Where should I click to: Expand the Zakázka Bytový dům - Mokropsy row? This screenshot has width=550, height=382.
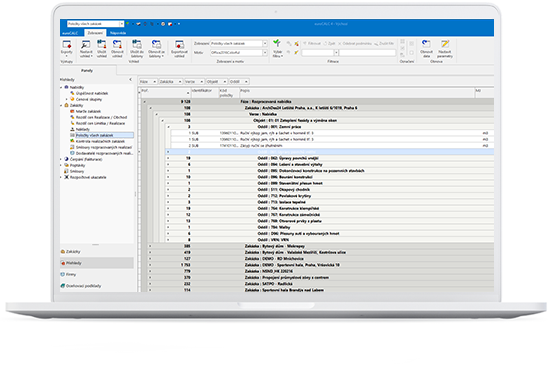point(150,246)
